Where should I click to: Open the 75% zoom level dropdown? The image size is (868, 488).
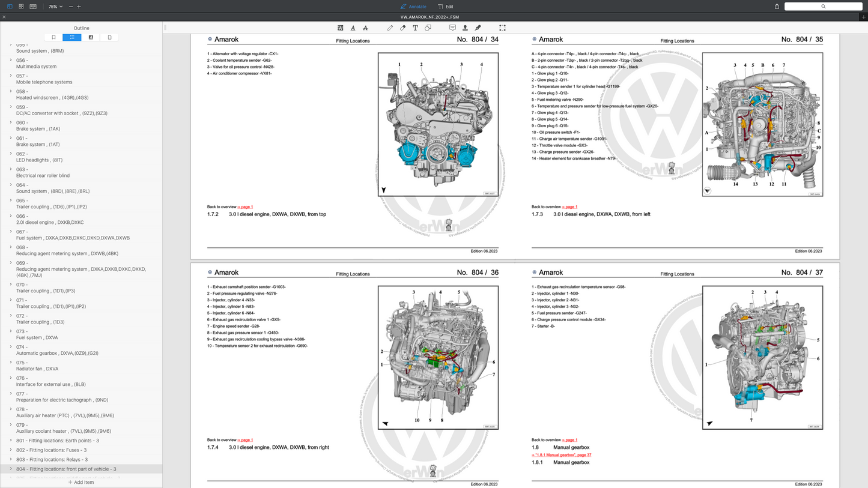[x=55, y=7]
